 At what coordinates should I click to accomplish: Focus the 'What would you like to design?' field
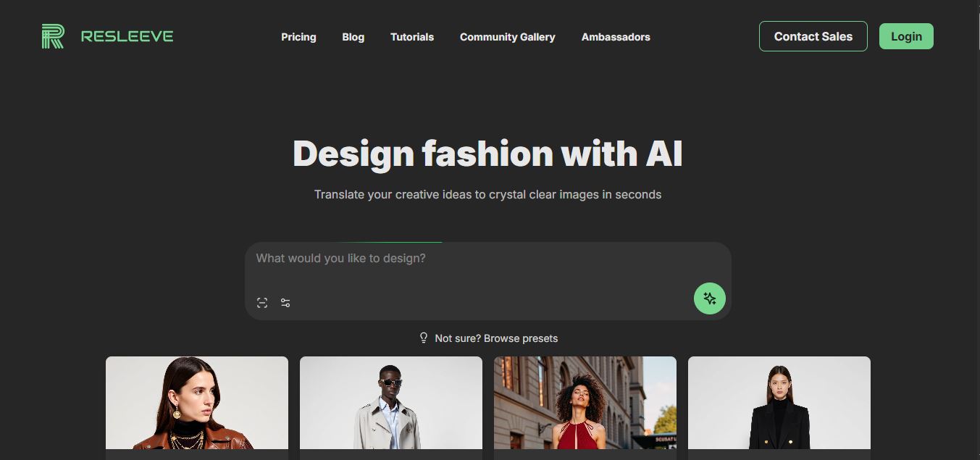tap(471, 259)
